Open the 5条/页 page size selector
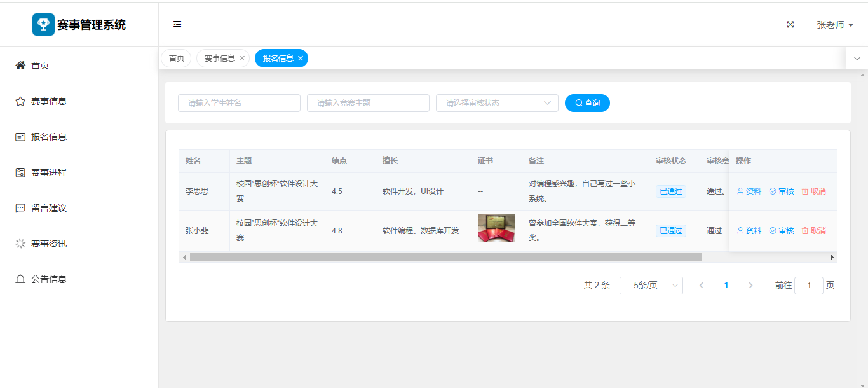Image resolution: width=868 pixels, height=388 pixels. tap(651, 286)
